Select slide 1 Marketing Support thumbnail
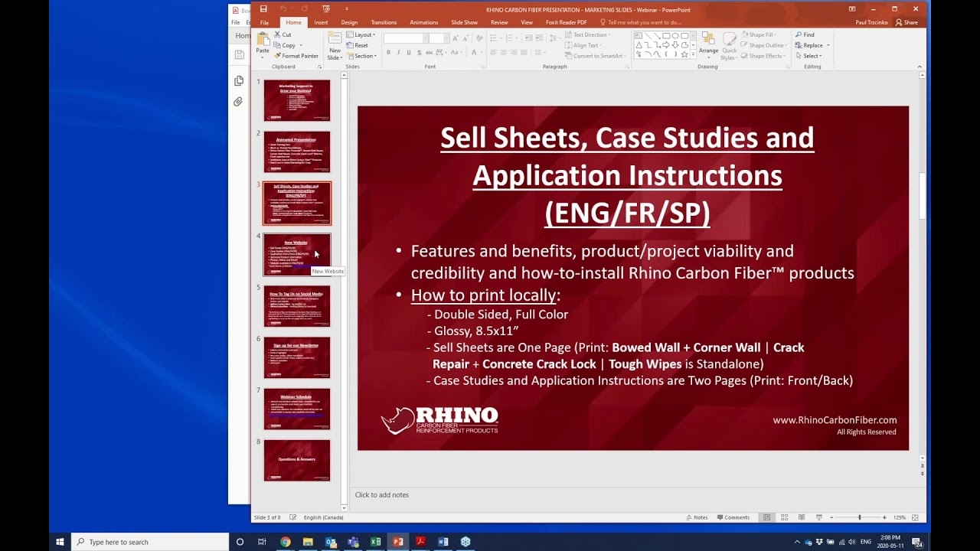 coord(297,100)
